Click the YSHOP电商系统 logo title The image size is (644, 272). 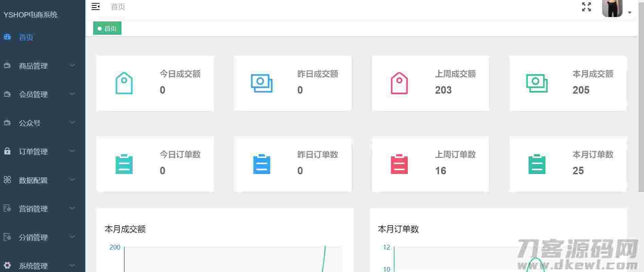30,15
